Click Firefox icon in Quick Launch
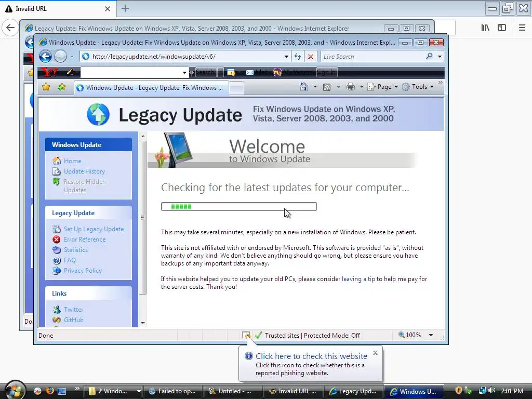This screenshot has height=399, width=532. tap(50, 391)
